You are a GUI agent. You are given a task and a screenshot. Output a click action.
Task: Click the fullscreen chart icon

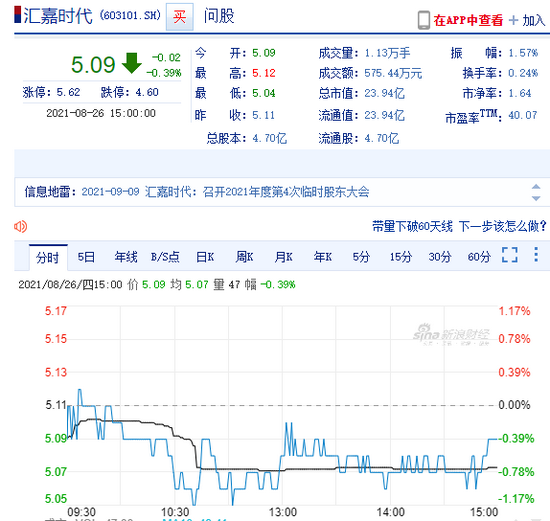click(510, 255)
